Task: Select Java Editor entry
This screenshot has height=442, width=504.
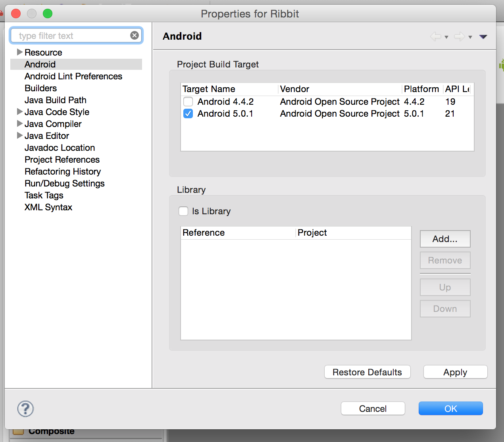Action: pos(47,136)
